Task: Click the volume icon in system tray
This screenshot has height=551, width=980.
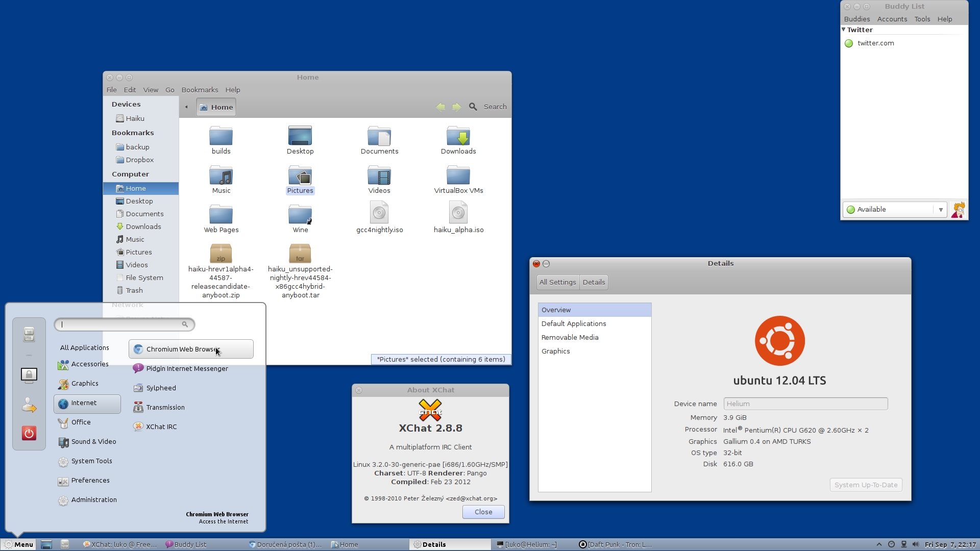Action: click(916, 544)
